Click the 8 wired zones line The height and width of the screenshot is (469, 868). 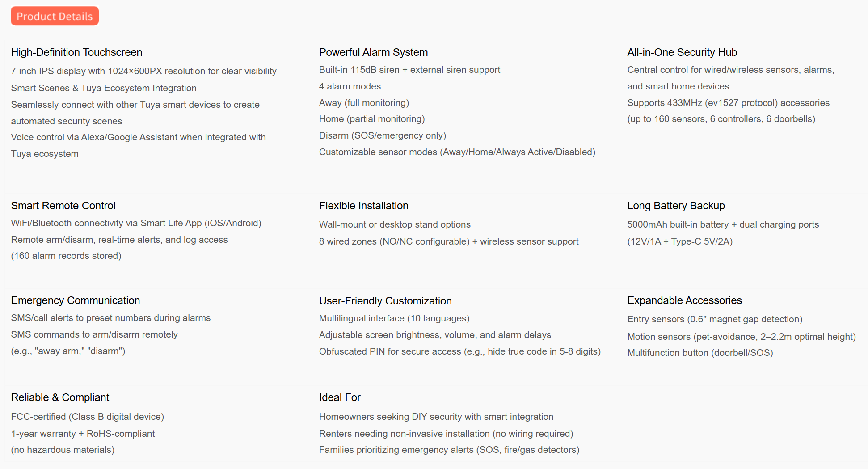pyautogui.click(x=448, y=241)
